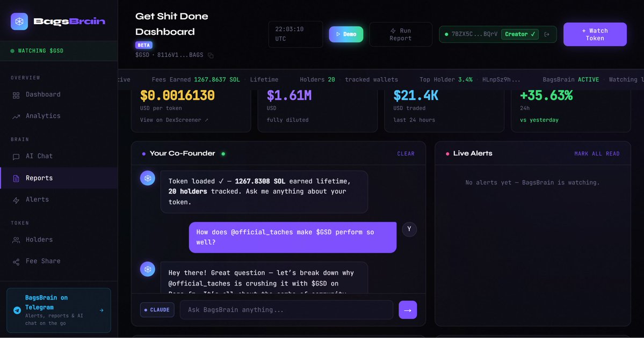Click the Telegram paper-plane icon
The image size is (644, 338).
click(x=17, y=310)
